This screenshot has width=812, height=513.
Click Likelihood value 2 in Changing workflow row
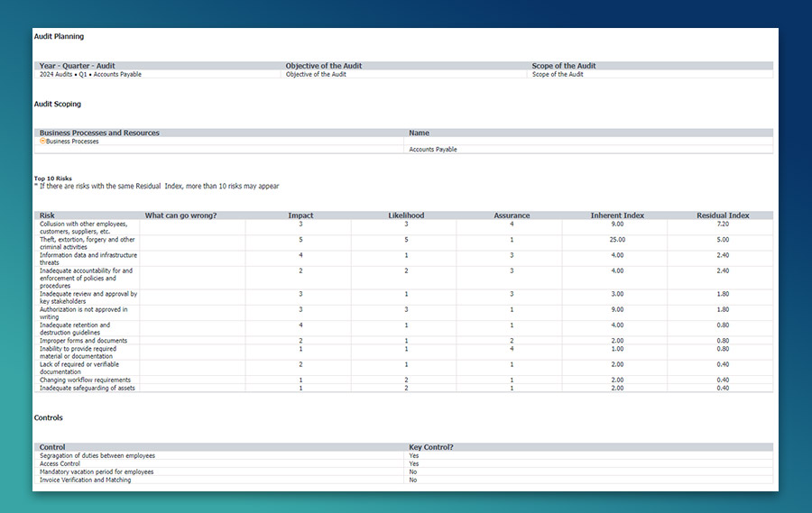pos(406,380)
